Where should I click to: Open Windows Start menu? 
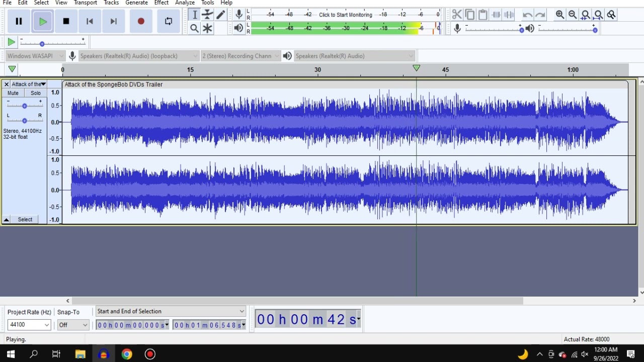click(11, 354)
